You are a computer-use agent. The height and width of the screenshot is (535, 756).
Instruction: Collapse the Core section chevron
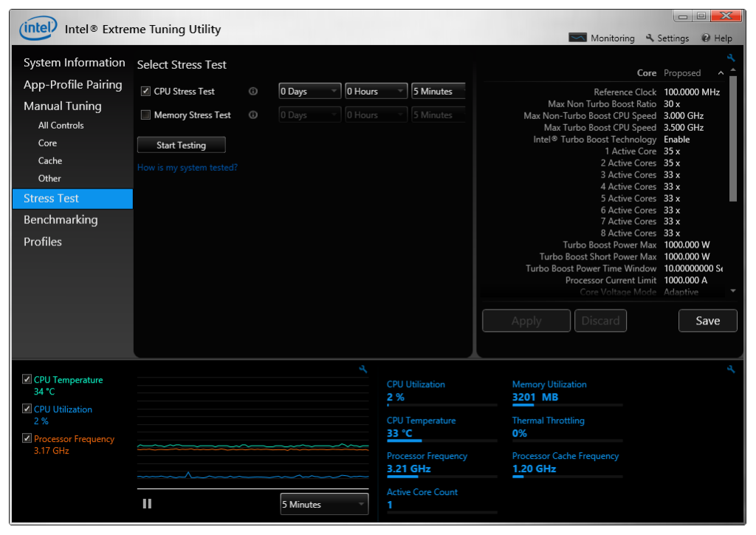721,73
